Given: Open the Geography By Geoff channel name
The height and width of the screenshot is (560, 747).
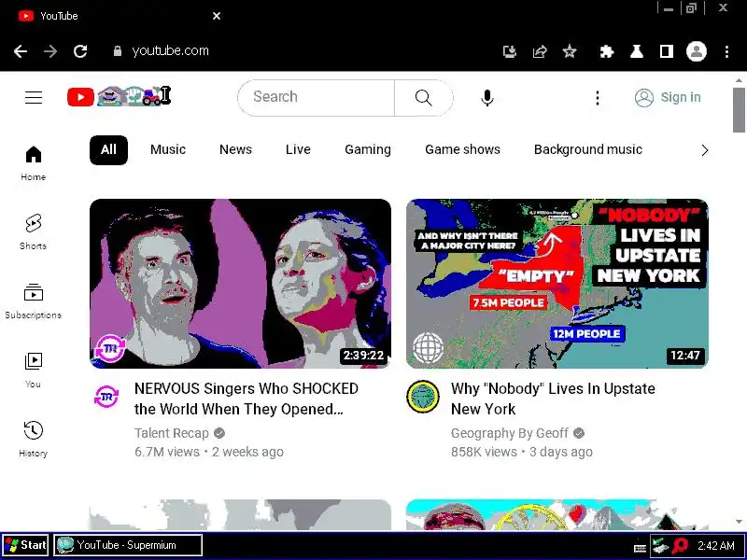Looking at the screenshot, I should (509, 433).
